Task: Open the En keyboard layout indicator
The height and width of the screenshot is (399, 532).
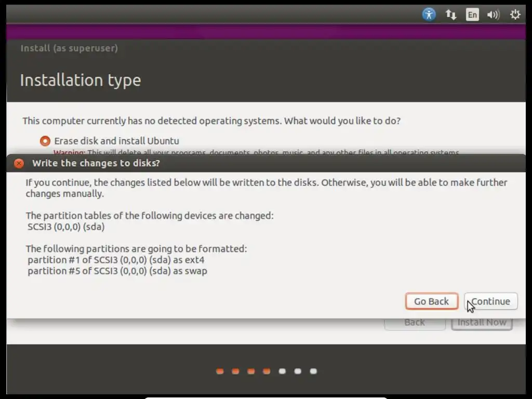Action: pyautogui.click(x=472, y=15)
